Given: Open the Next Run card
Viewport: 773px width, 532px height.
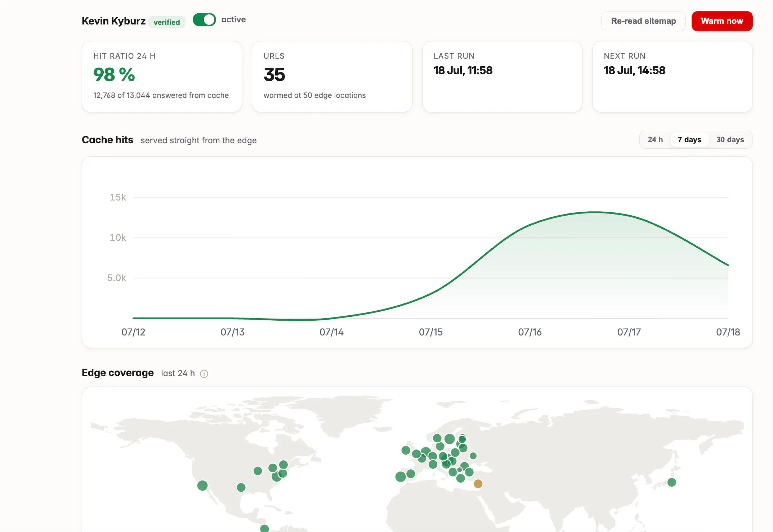Looking at the screenshot, I should point(672,77).
